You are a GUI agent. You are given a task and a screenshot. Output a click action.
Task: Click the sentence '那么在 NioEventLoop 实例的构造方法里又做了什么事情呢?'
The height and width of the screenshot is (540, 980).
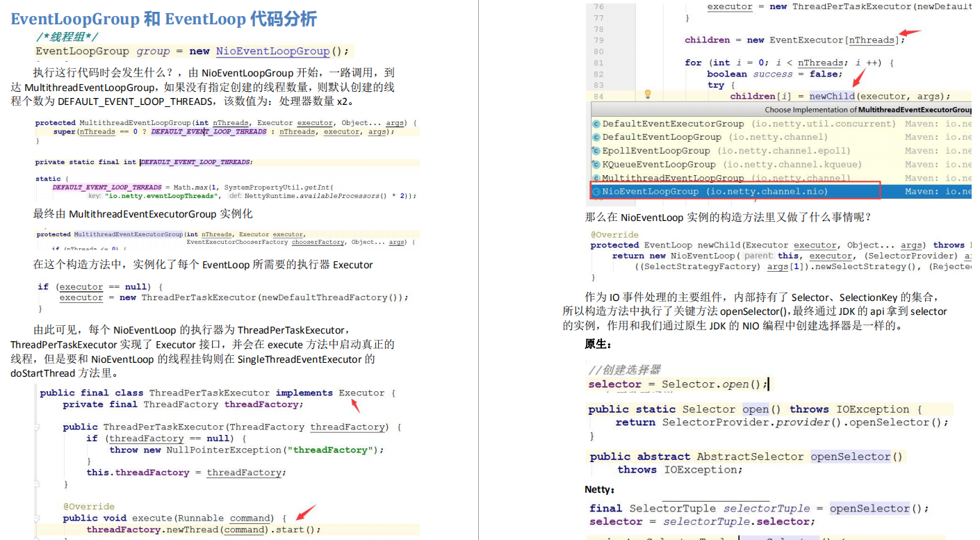[x=728, y=218]
